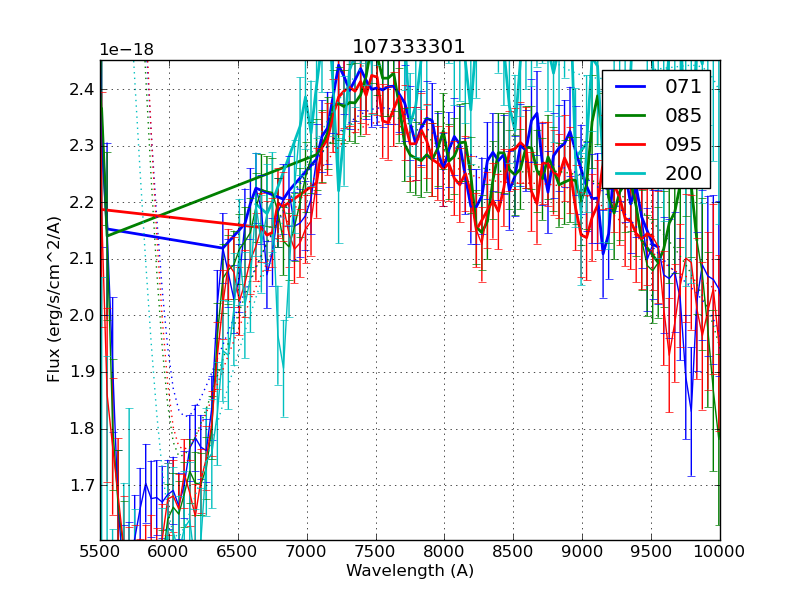Viewport: 800px width, 600px height.
Task: Click the 2.4 y-axis tick label
Action: (80, 90)
